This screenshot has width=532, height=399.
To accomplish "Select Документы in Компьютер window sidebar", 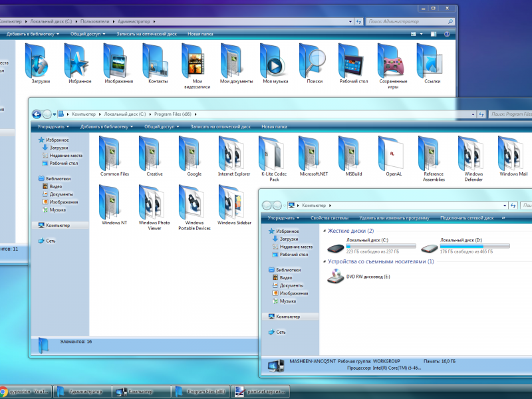I will (x=288, y=285).
